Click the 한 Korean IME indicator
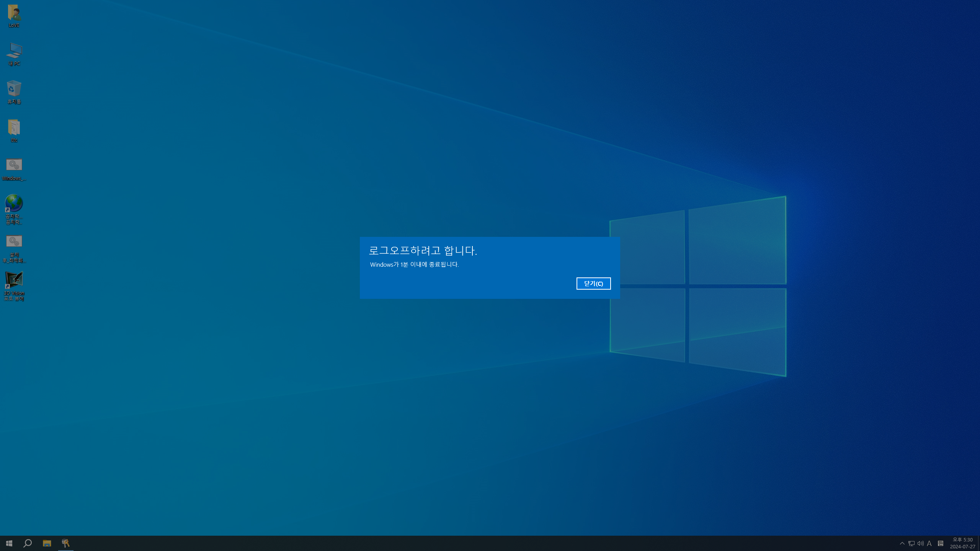Screen dimensions: 980x551 point(940,543)
